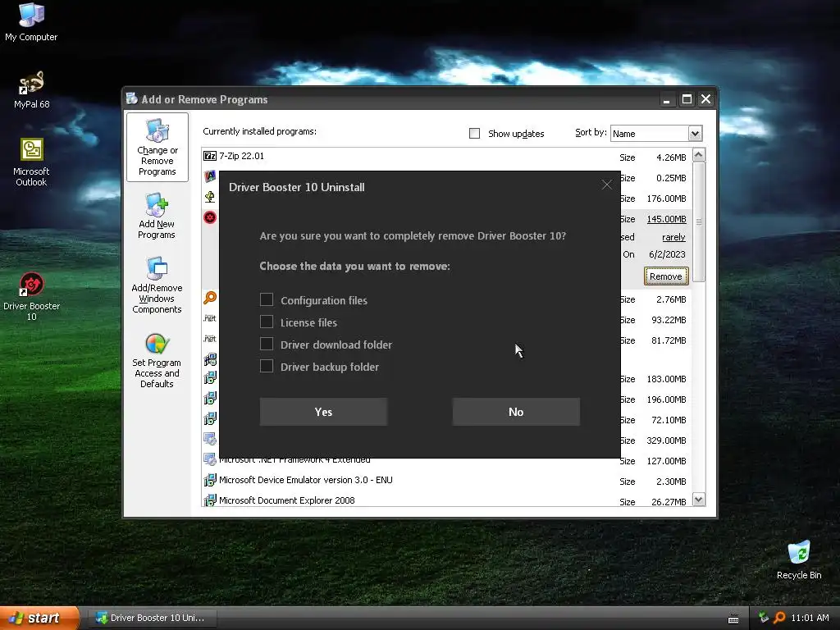The width and height of the screenshot is (840, 630).
Task: Check Configuration files option
Action: (267, 299)
